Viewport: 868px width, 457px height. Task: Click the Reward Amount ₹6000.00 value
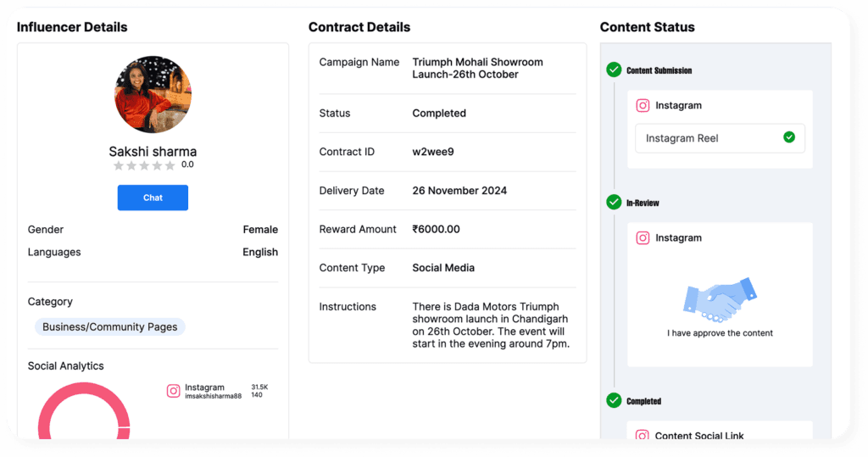(x=436, y=229)
